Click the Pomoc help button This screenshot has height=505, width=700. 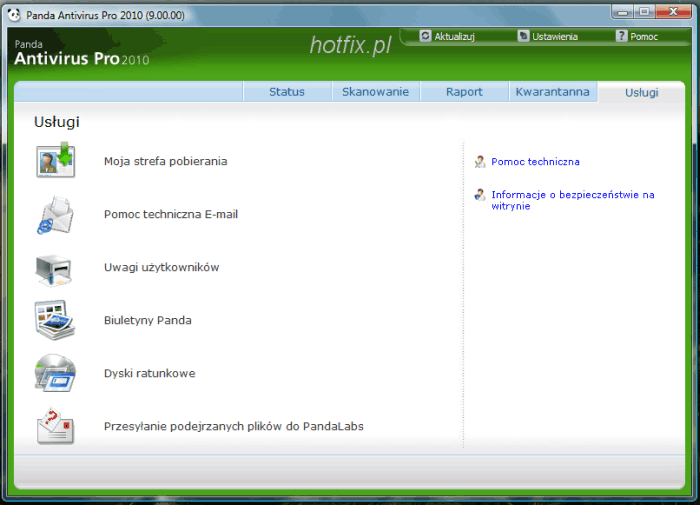click(x=636, y=36)
